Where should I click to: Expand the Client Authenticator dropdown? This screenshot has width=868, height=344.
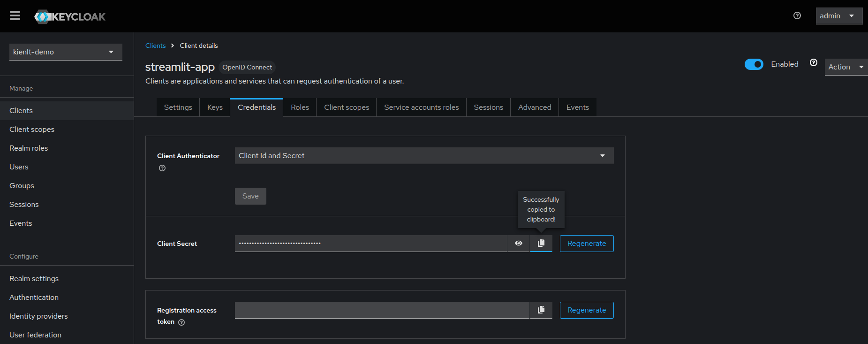tap(424, 156)
